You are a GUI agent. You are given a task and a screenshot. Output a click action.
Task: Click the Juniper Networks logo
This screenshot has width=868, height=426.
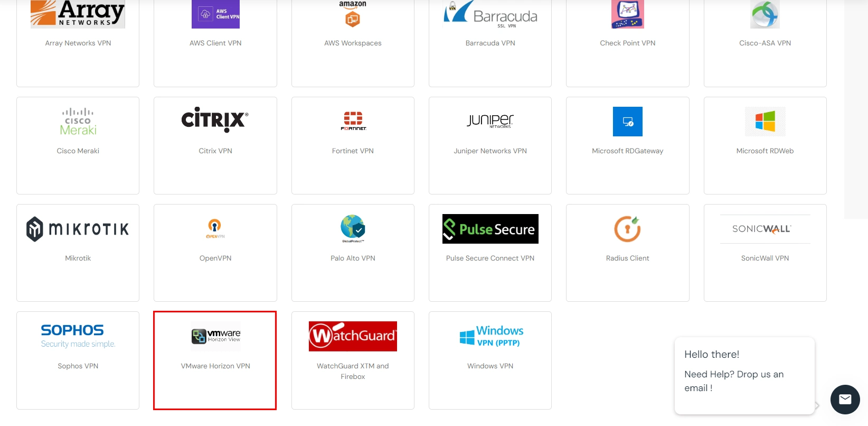(490, 121)
